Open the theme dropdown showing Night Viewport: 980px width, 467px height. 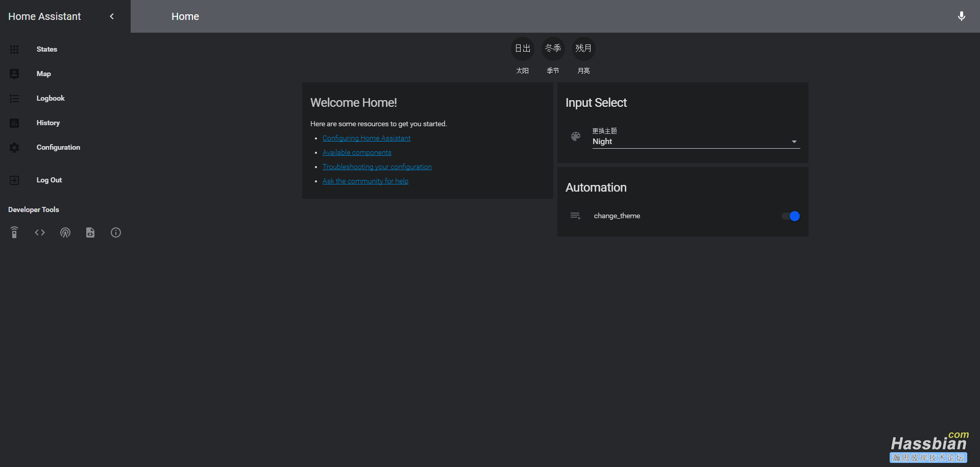tap(696, 142)
